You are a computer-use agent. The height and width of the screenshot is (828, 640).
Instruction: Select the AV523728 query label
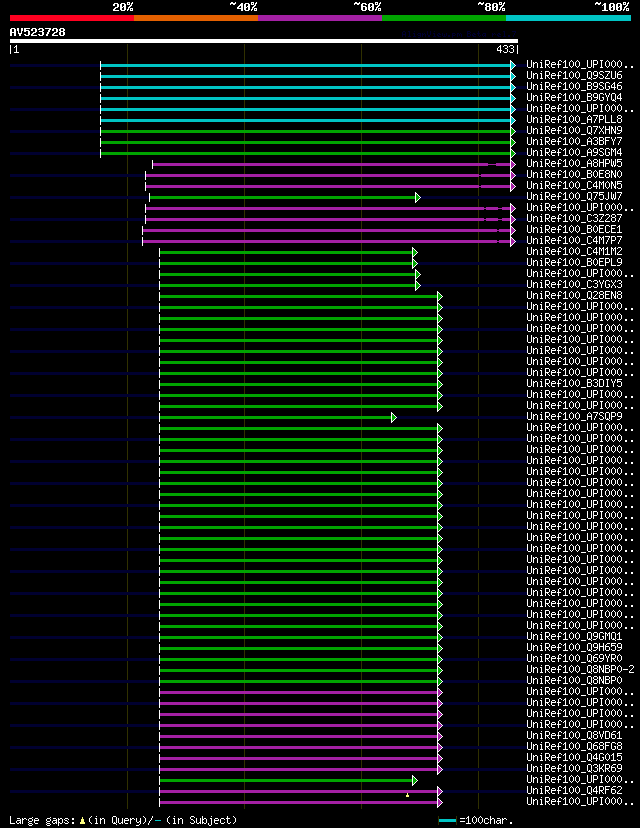37,32
